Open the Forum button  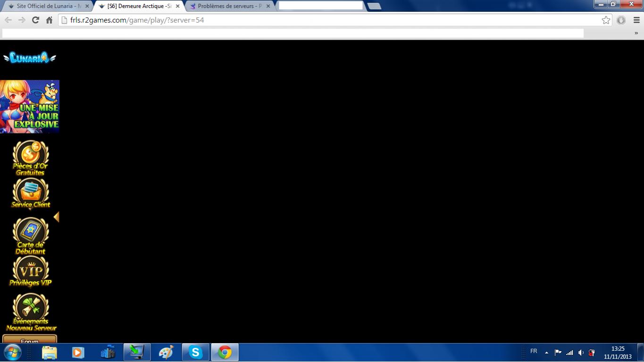click(x=30, y=339)
